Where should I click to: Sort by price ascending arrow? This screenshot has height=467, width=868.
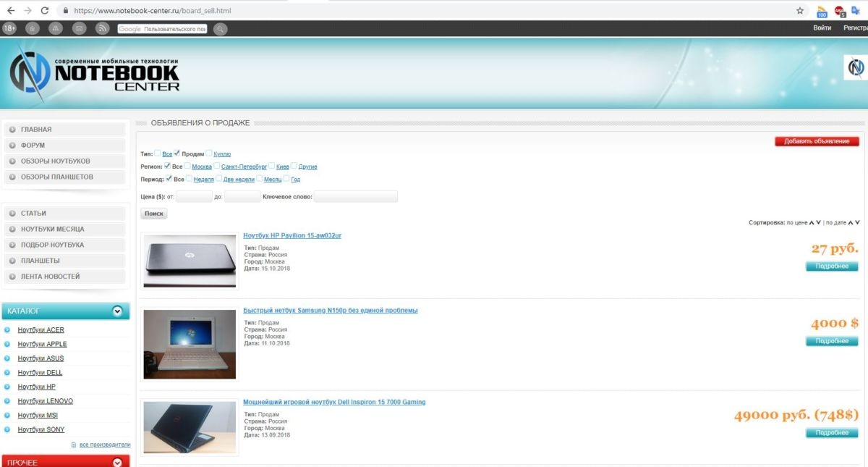[x=811, y=223]
